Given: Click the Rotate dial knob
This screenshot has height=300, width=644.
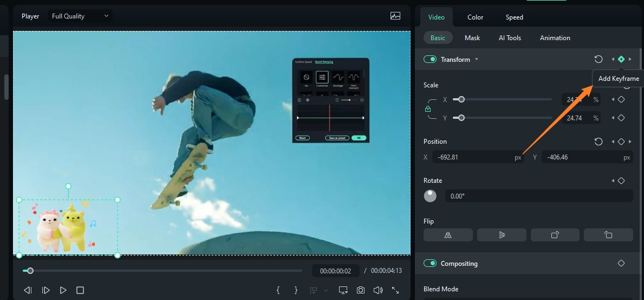Looking at the screenshot, I should [x=430, y=196].
